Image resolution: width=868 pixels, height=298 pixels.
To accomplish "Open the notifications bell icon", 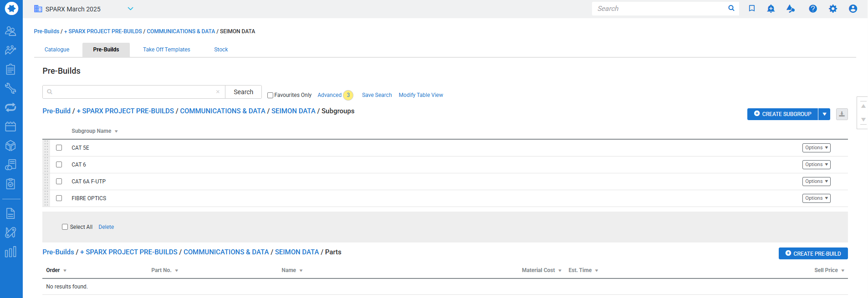I will 771,9.
